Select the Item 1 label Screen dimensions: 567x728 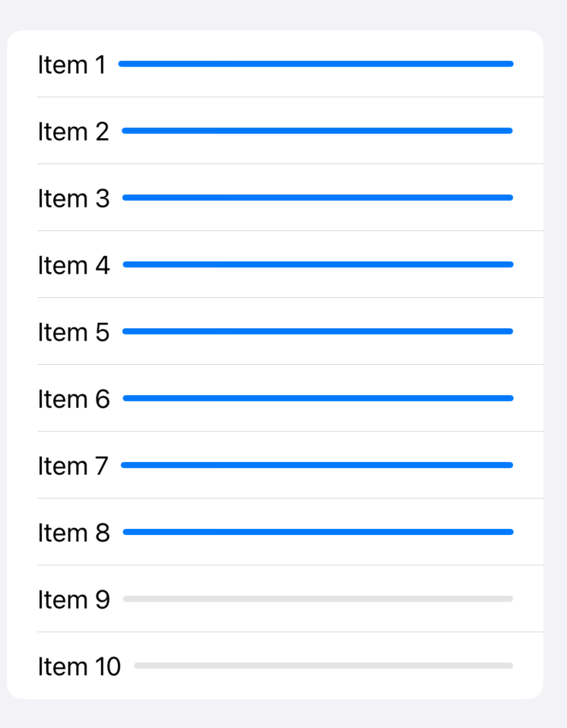click(72, 65)
